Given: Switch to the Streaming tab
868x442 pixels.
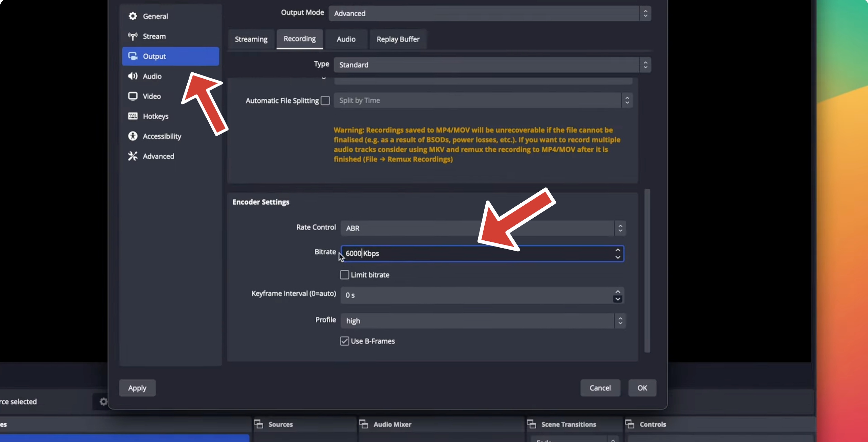Looking at the screenshot, I should tap(251, 39).
